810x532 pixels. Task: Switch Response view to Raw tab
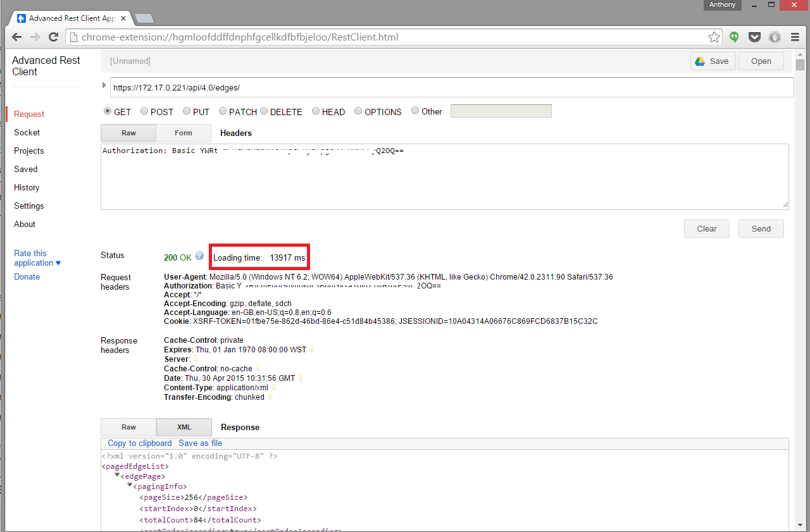128,427
